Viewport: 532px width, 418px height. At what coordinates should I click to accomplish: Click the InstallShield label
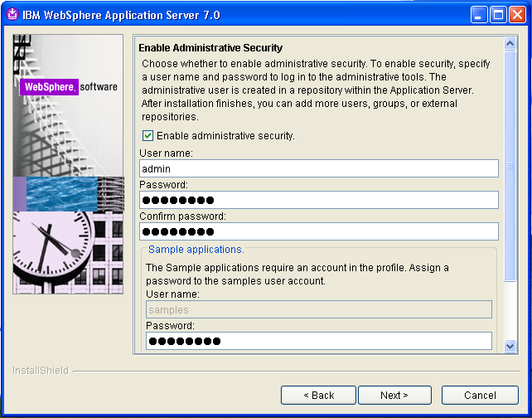[x=41, y=371]
